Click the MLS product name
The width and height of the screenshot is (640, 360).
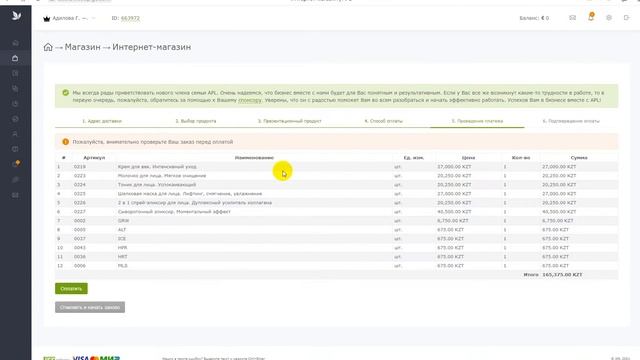pyautogui.click(x=122, y=266)
